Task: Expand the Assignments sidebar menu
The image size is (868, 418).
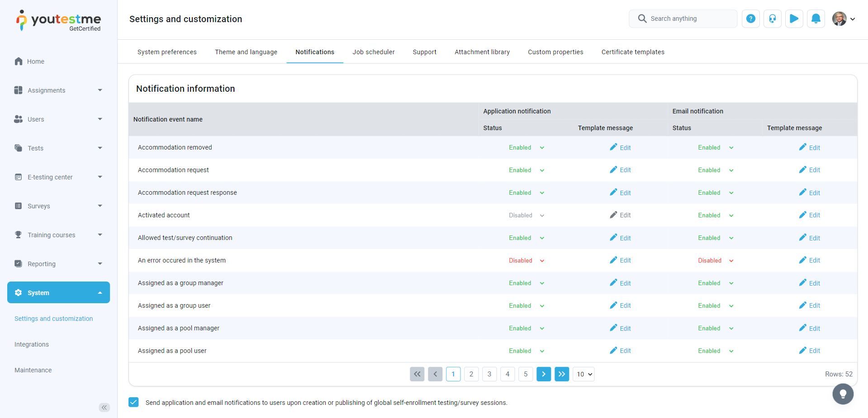Action: pos(59,90)
